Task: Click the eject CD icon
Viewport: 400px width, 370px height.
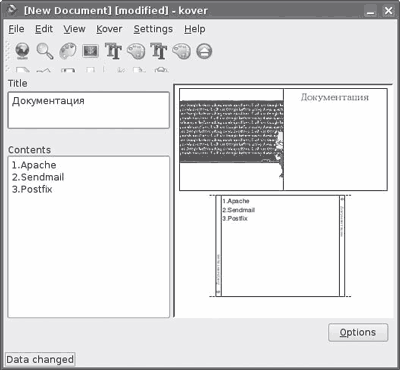Action: (x=204, y=51)
